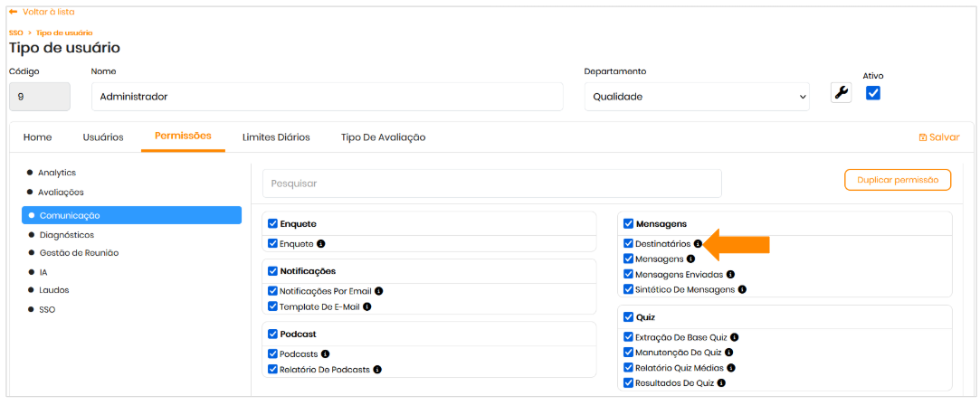Switch to the Limites Diários tab
980x405 pixels.
tap(276, 137)
